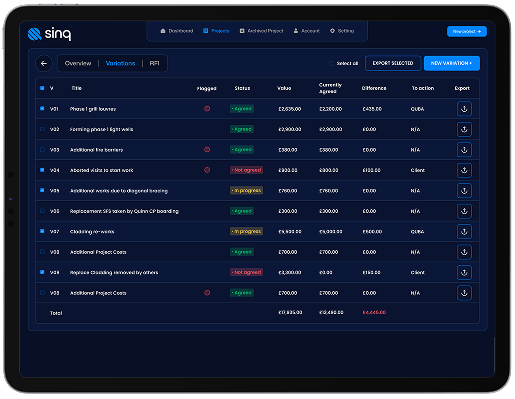Click the red flag icon on V01
The height and width of the screenshot is (399, 515).
[x=207, y=109]
